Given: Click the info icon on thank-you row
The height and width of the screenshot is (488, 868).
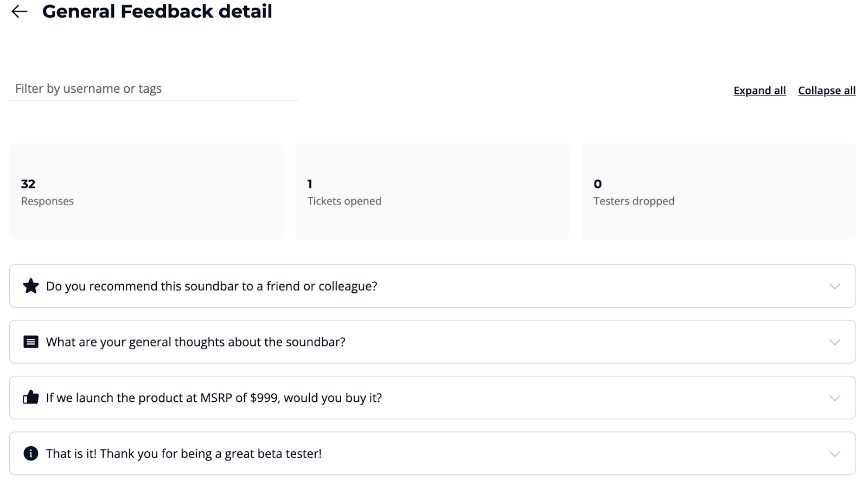Looking at the screenshot, I should click(31, 453).
